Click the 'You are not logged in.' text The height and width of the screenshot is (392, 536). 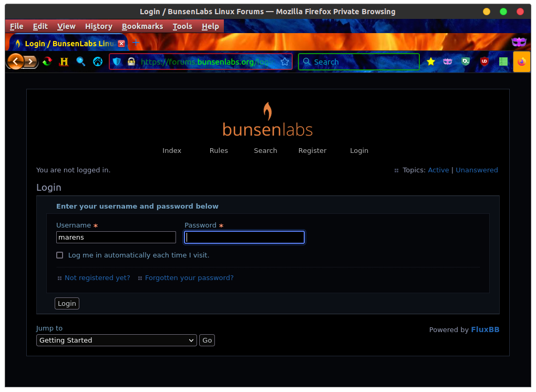(x=74, y=170)
